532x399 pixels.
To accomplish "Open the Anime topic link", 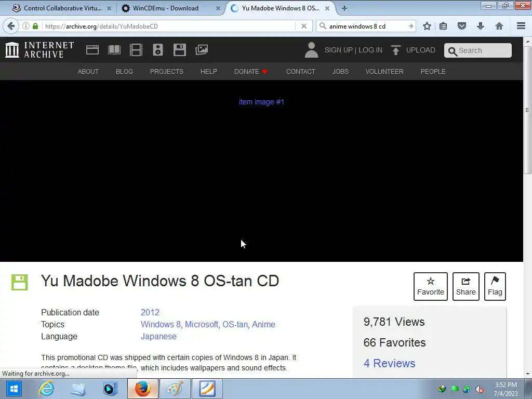I will 263,324.
